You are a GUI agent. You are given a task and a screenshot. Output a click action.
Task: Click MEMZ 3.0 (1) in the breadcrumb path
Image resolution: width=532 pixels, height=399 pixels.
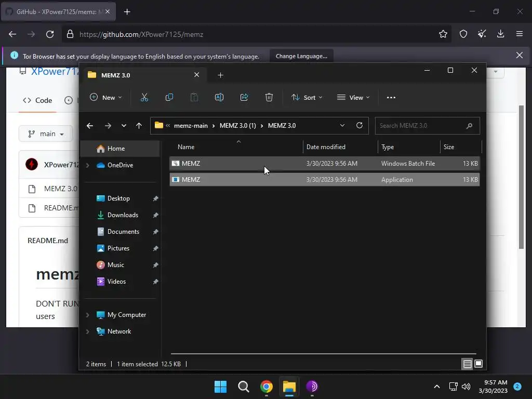click(237, 126)
